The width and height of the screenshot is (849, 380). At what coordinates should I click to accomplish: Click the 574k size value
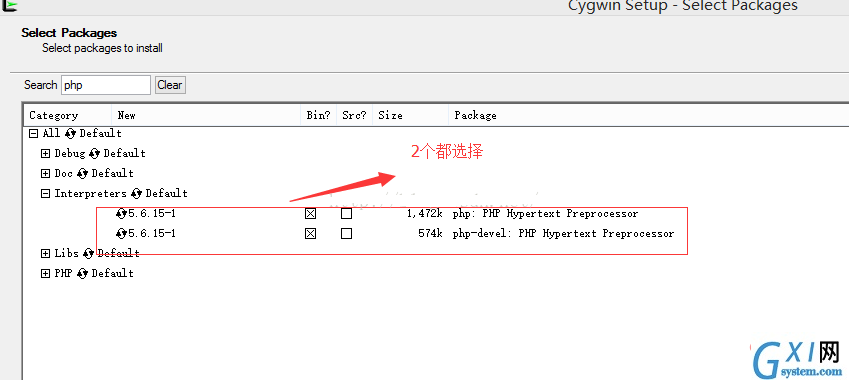(x=430, y=233)
